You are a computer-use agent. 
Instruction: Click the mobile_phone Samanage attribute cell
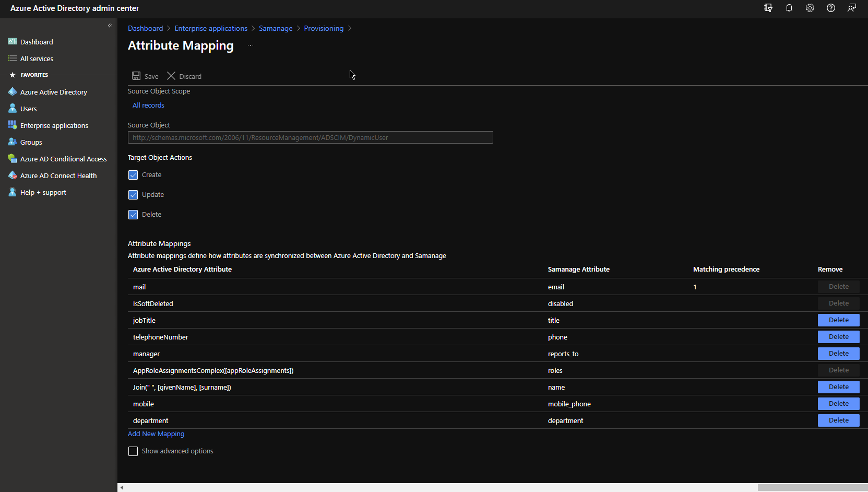click(569, 404)
